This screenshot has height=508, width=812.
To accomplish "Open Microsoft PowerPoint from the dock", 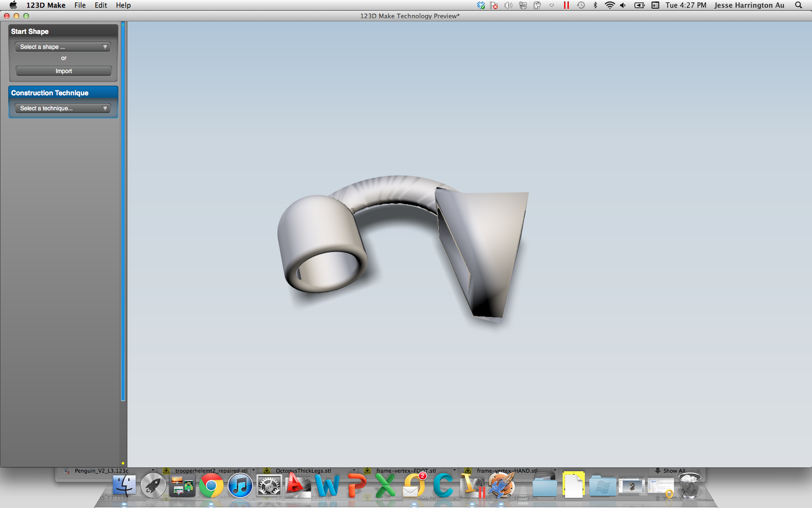I will pyautogui.click(x=356, y=486).
